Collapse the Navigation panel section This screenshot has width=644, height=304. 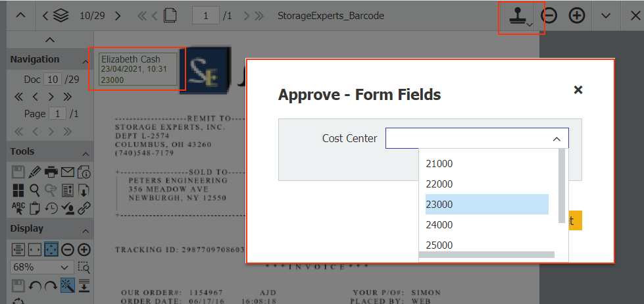pos(86,61)
